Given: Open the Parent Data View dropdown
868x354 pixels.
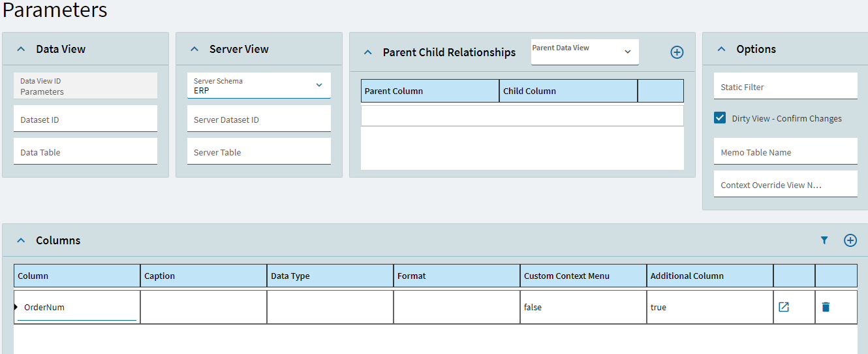Looking at the screenshot, I should click(585, 52).
